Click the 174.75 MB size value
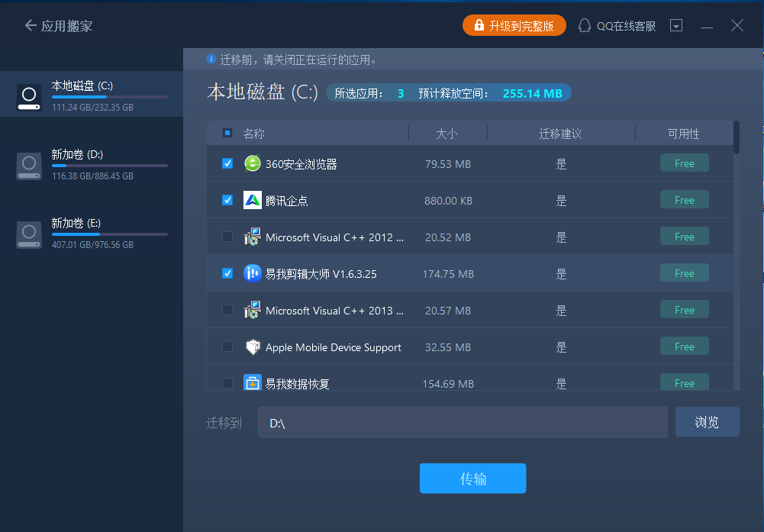Screen dimensions: 764x532 tap(448, 274)
